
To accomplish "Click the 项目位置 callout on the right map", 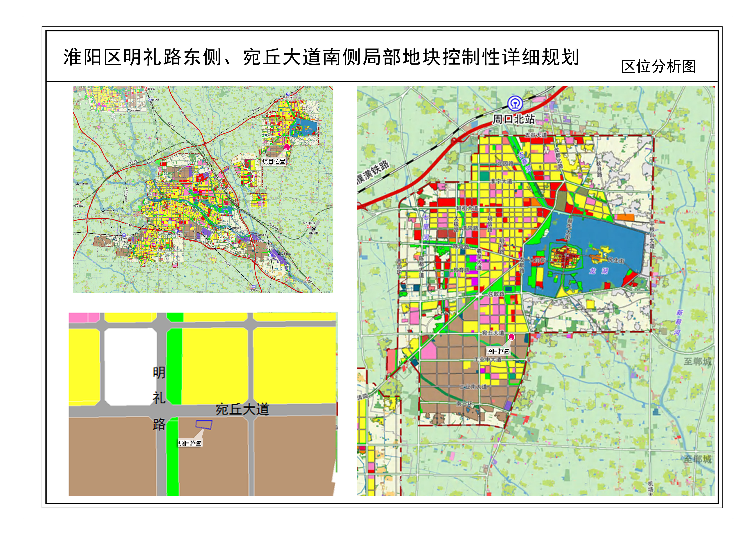I will (498, 351).
